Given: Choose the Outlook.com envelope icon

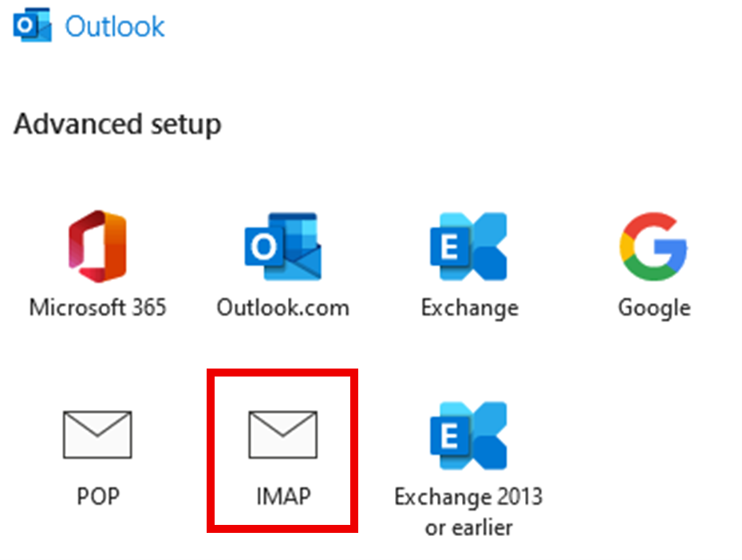Looking at the screenshot, I should [x=283, y=246].
